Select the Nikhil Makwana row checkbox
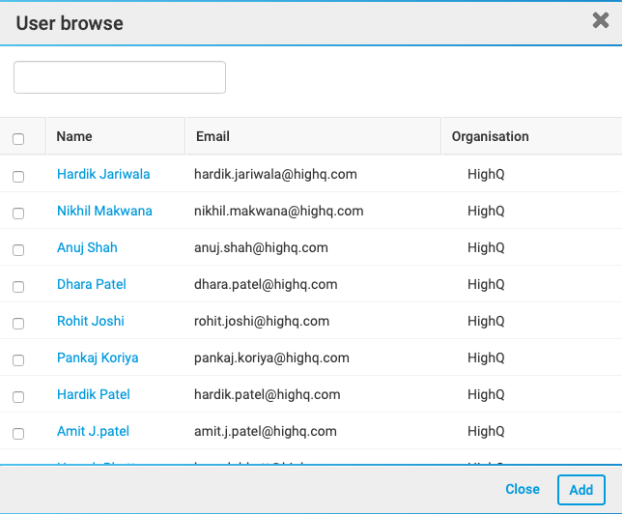622x514 pixels. (x=18, y=213)
